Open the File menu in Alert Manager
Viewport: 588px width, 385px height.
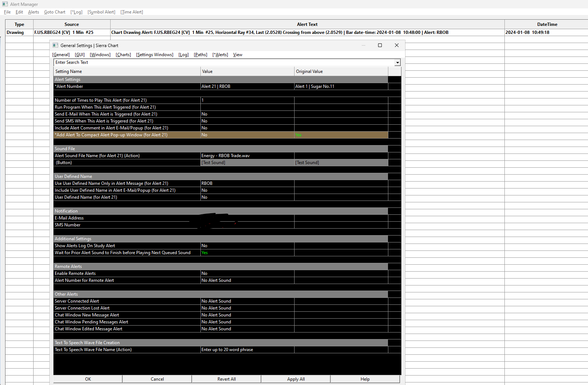[7, 12]
